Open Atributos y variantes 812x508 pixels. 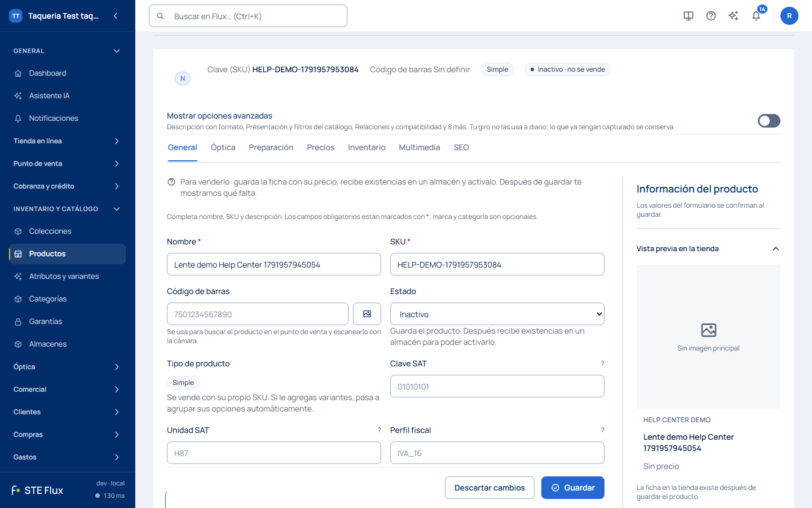click(x=67, y=277)
